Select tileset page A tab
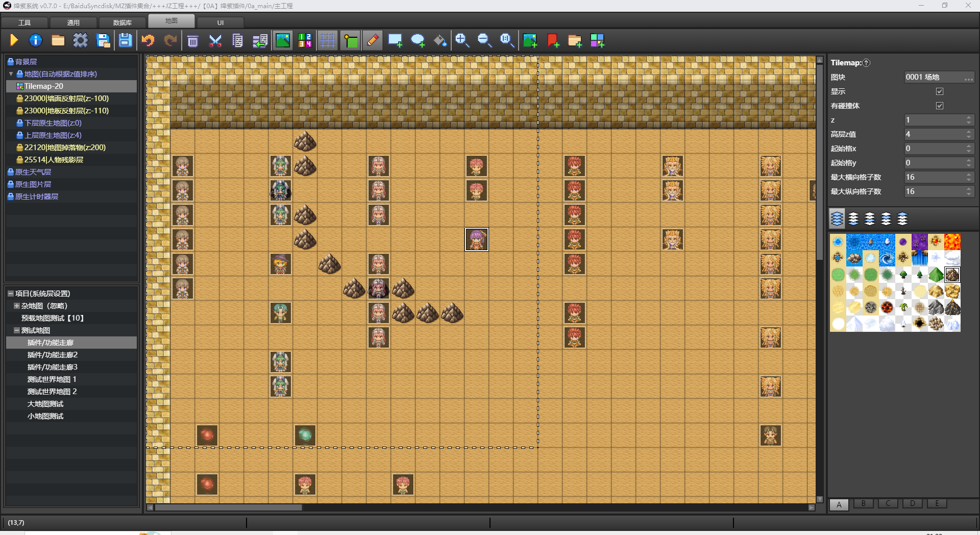The height and width of the screenshot is (535, 980). (839, 504)
